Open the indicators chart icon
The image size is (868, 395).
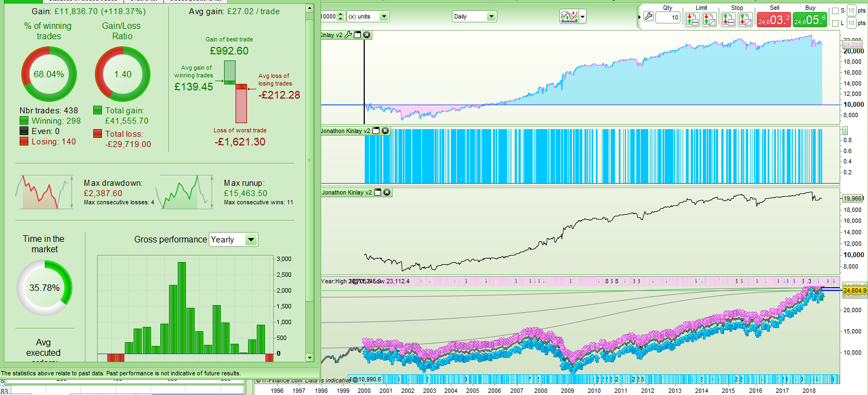(x=569, y=16)
